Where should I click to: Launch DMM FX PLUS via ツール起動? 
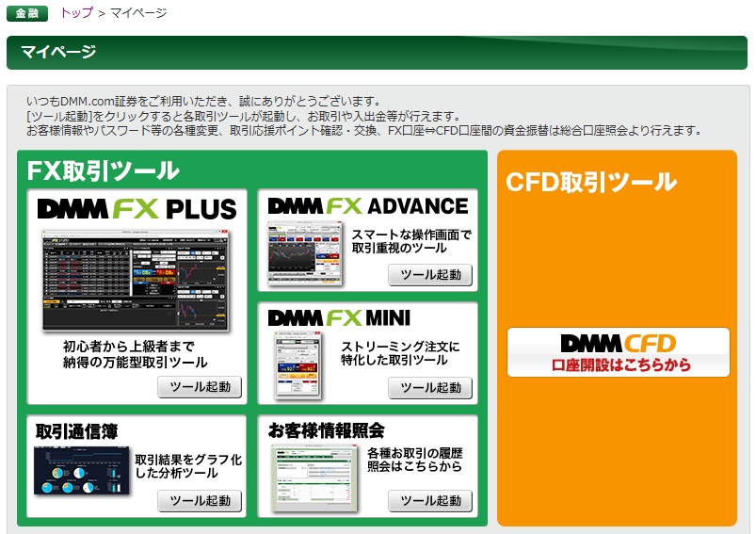coord(200,387)
